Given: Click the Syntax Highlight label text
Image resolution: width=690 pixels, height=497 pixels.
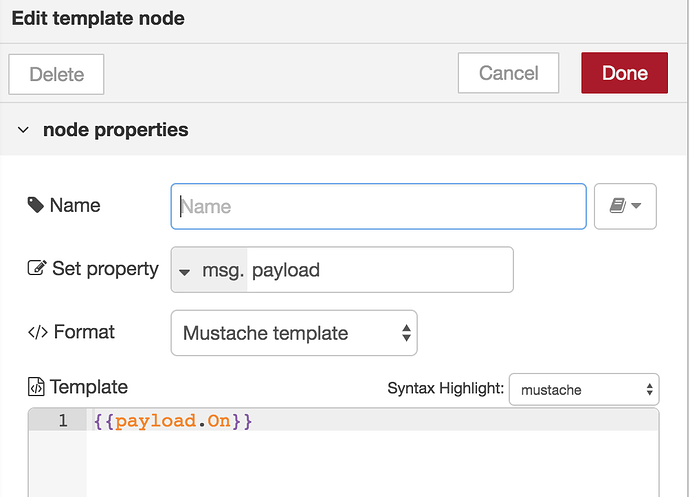Looking at the screenshot, I should coord(445,388).
